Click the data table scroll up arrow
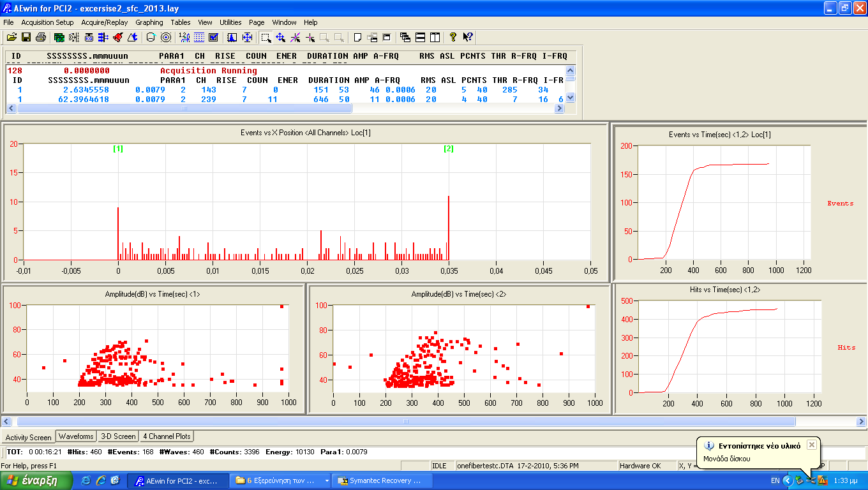This screenshot has height=490, width=868. pyautogui.click(x=571, y=71)
